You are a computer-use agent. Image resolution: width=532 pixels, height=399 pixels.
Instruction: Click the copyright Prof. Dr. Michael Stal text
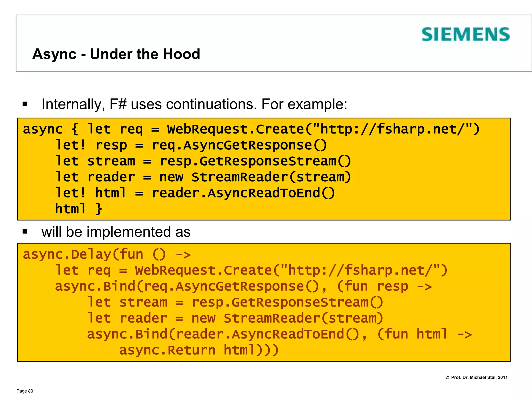point(476,377)
